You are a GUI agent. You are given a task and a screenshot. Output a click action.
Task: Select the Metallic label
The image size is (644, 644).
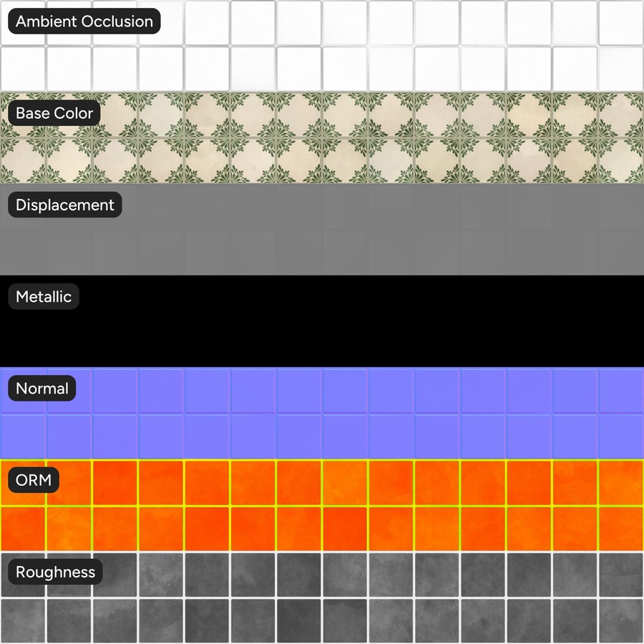[44, 296]
